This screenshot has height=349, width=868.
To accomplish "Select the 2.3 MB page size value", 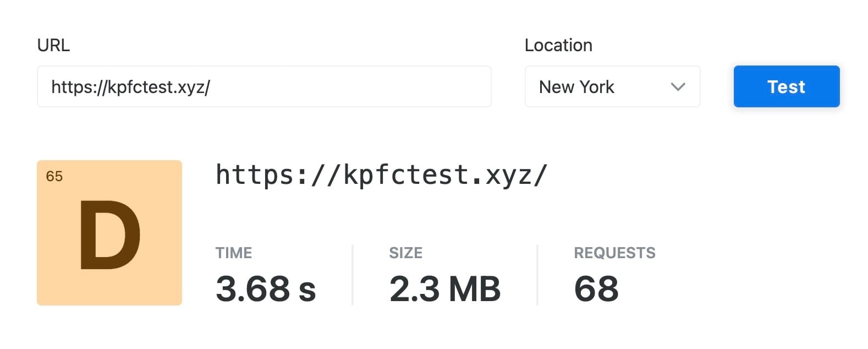I will [x=444, y=288].
